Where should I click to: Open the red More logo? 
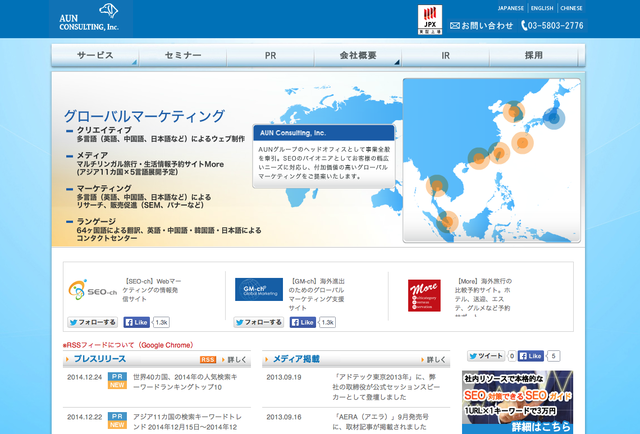[424, 295]
